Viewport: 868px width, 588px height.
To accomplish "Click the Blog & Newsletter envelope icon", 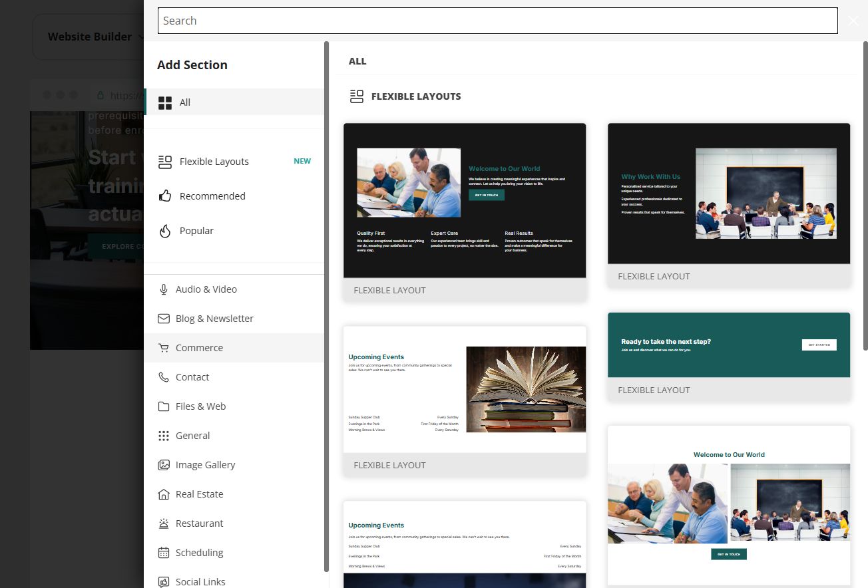I will pos(164,319).
